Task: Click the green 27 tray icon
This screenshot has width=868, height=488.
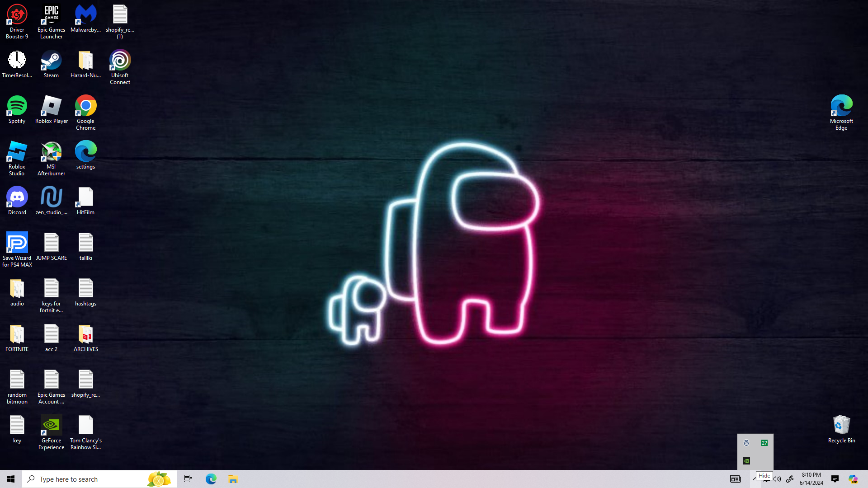Action: (x=764, y=443)
